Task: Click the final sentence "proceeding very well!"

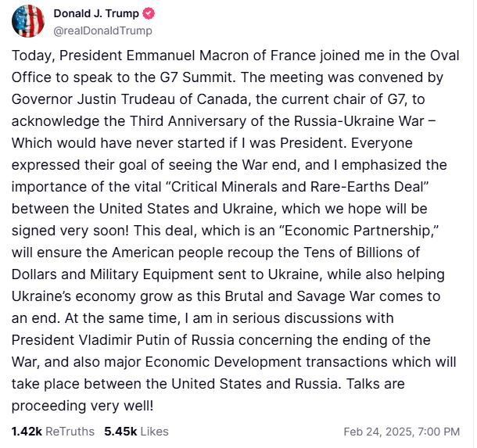Action: click(x=83, y=406)
